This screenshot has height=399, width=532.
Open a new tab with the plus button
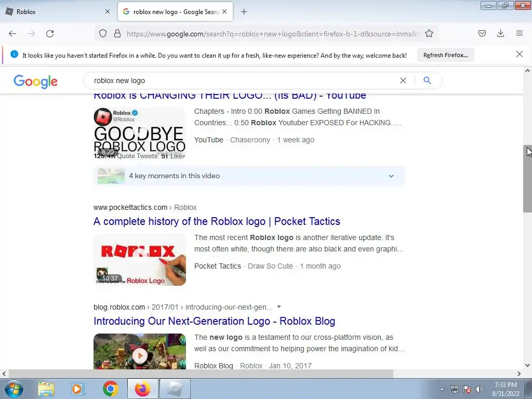[x=244, y=12]
